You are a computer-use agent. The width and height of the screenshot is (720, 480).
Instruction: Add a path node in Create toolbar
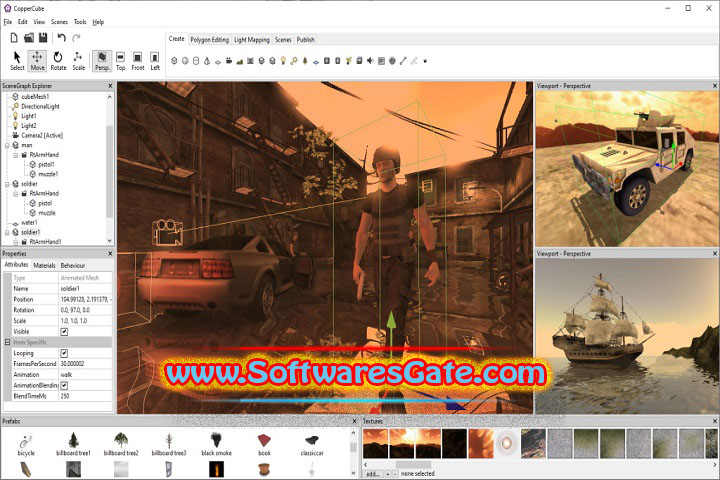(403, 61)
